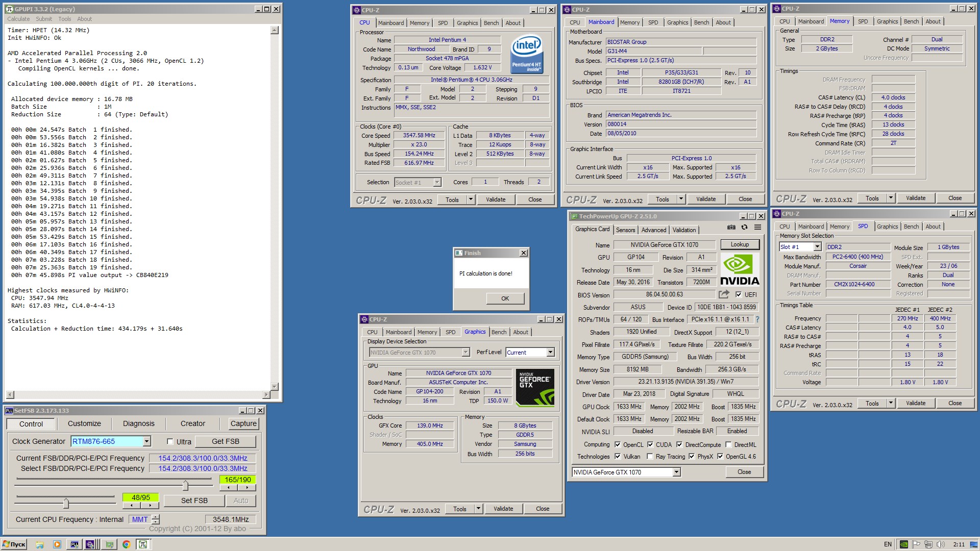Click the Lookup button in GPU-Z
980x551 pixels.
[740, 244]
